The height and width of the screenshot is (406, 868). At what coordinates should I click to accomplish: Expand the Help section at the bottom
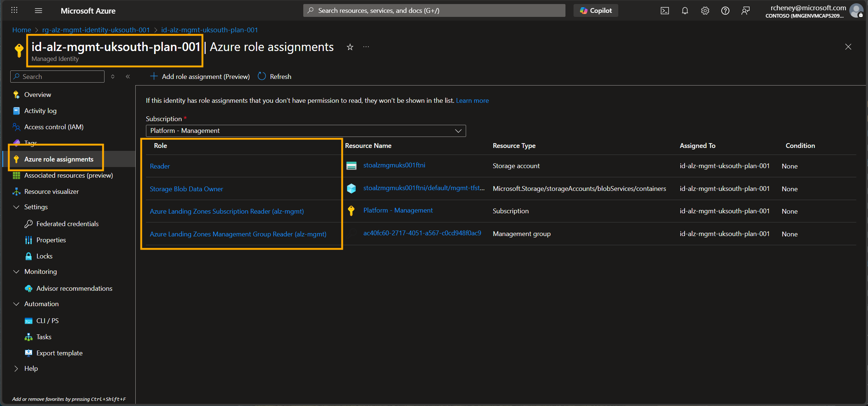click(x=16, y=368)
